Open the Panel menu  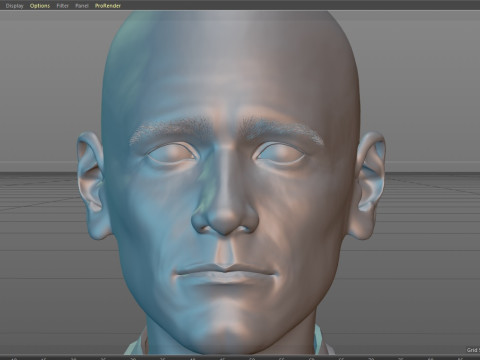click(x=82, y=6)
